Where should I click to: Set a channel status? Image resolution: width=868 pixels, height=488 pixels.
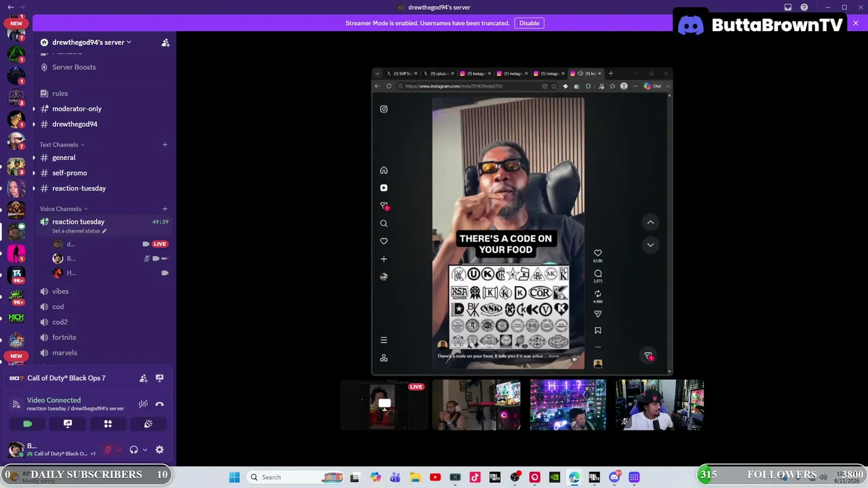79,231
